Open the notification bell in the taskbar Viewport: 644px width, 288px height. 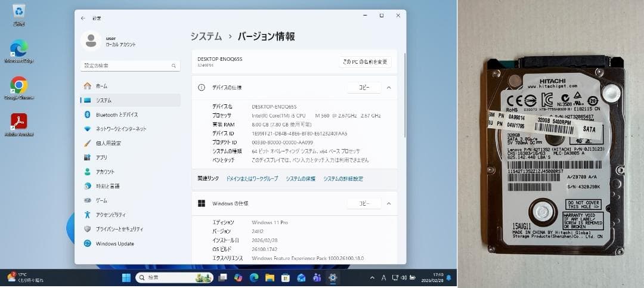tap(448, 278)
